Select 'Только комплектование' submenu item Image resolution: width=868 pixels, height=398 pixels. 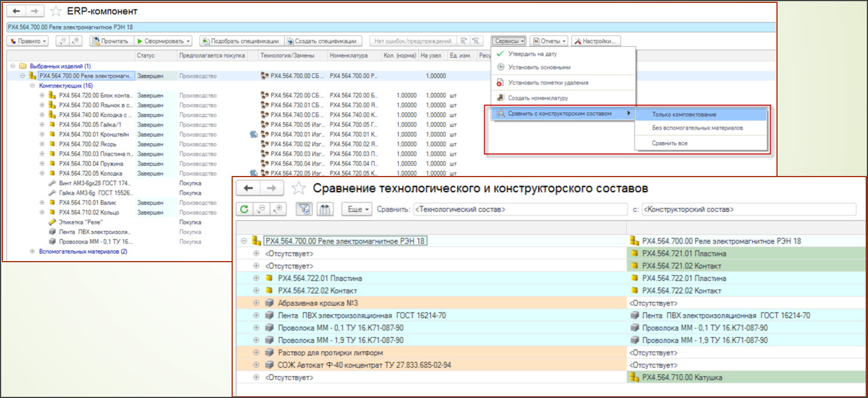684,114
